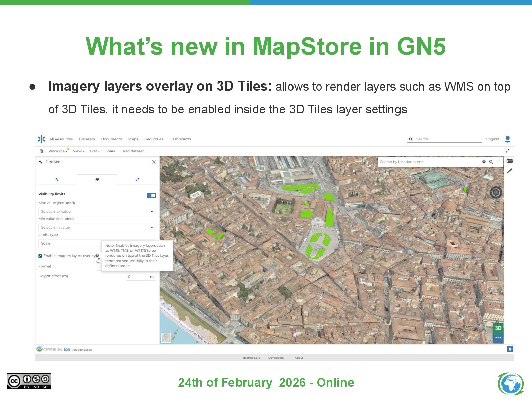Image resolution: width=532 pixels, height=399 pixels.
Task: Click the imagery overlay help question icon
Action: (97, 256)
